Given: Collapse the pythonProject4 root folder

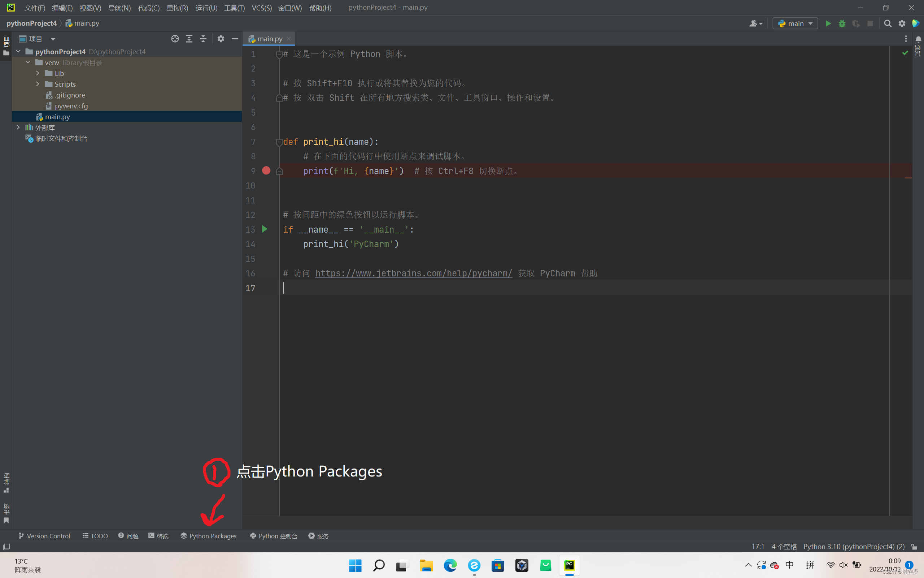Looking at the screenshot, I should click(18, 51).
